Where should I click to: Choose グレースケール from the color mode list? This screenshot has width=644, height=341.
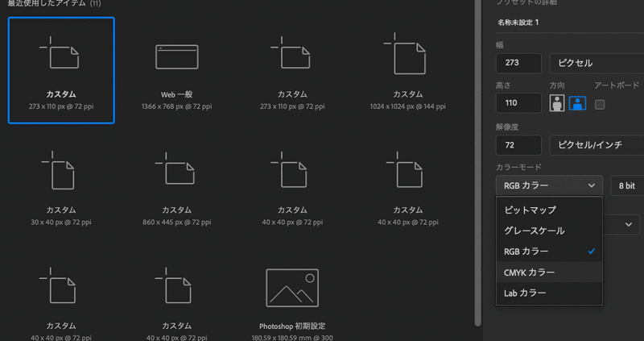point(549,231)
